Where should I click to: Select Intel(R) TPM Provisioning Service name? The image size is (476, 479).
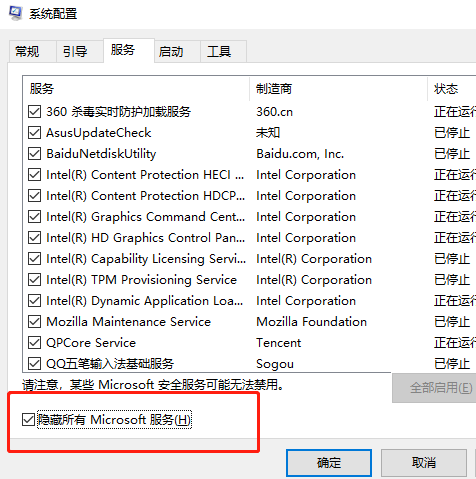pos(141,280)
